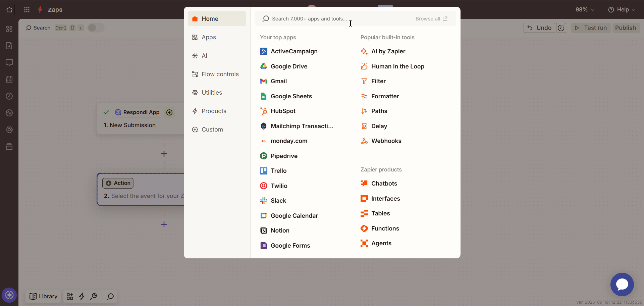The image size is (644, 306).
Task: Select AI by Zapier tool
Action: coord(383,51)
